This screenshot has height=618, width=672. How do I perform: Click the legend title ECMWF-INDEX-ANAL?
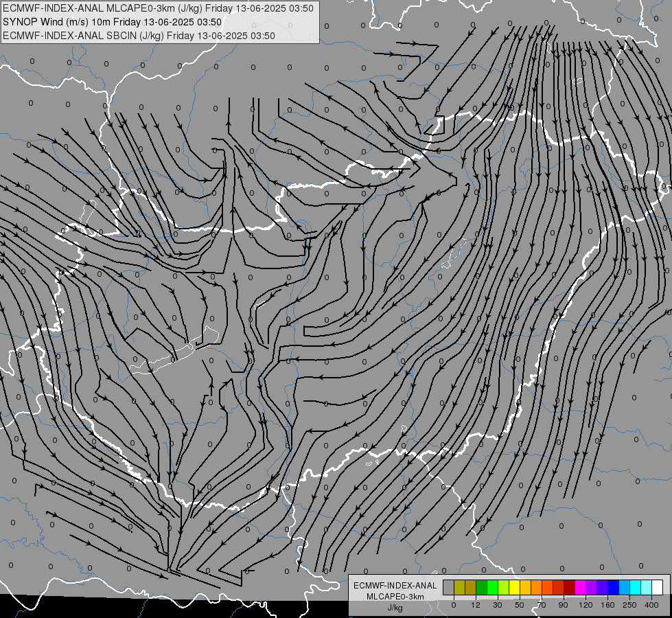click(395, 586)
